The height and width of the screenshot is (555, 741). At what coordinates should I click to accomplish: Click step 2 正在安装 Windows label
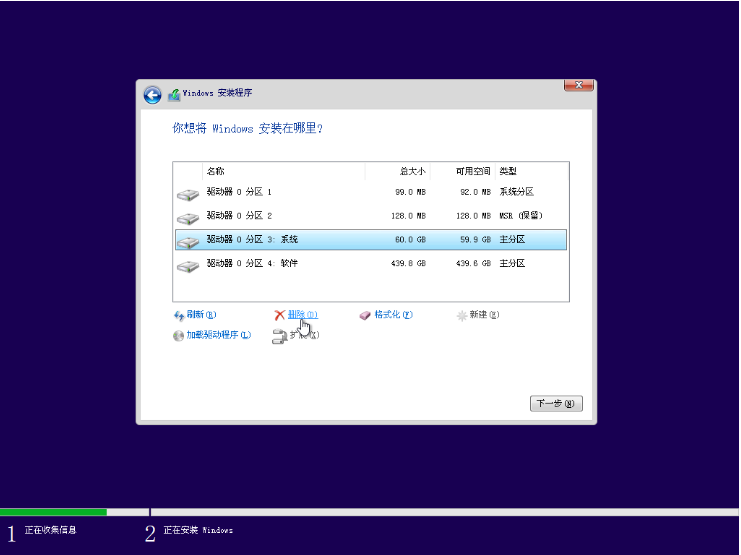click(198, 530)
